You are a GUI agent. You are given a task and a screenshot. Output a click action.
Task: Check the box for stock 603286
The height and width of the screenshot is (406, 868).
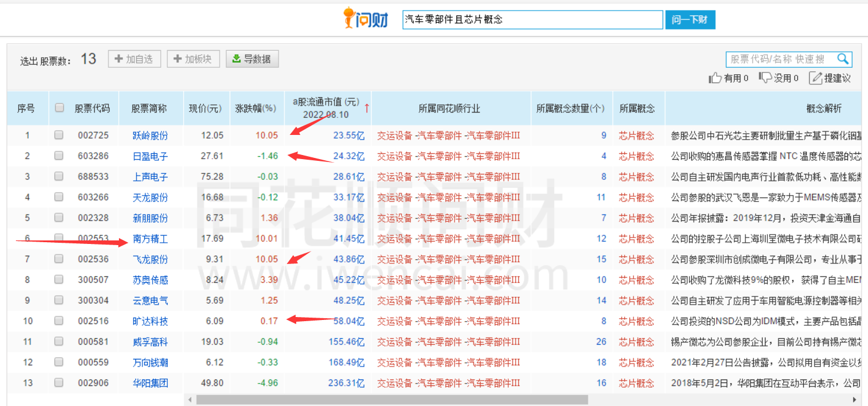pos(59,156)
